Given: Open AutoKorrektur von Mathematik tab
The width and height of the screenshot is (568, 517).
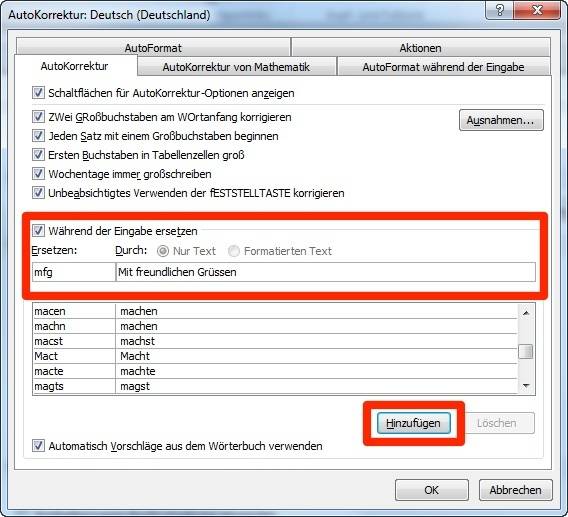Looking at the screenshot, I should click(236, 67).
